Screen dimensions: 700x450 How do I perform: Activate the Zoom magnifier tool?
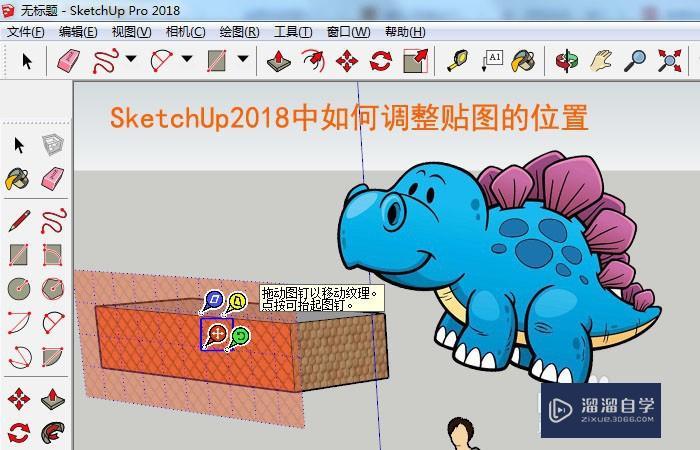(635, 61)
